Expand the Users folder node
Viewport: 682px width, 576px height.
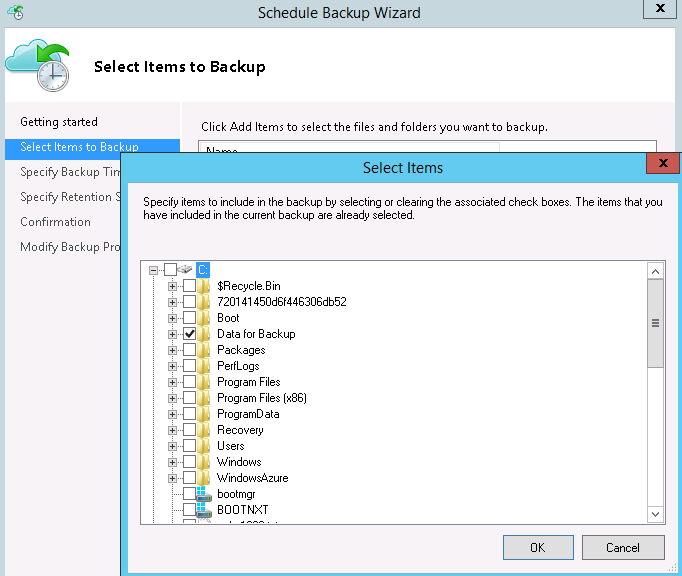click(x=172, y=446)
